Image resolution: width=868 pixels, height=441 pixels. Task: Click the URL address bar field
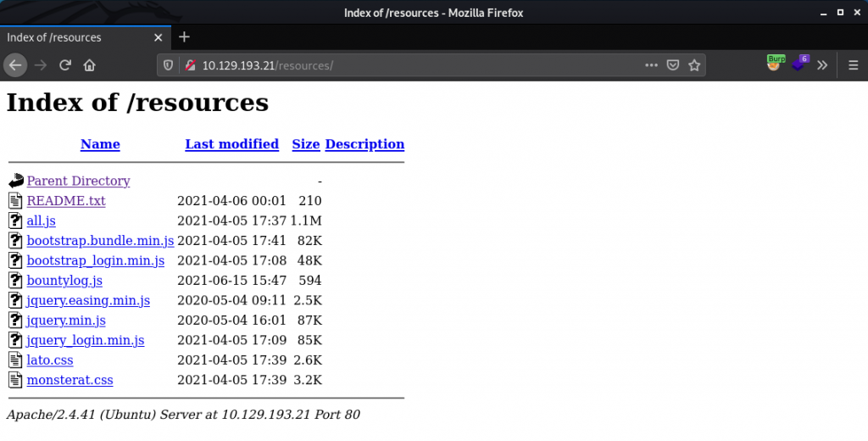466,65
